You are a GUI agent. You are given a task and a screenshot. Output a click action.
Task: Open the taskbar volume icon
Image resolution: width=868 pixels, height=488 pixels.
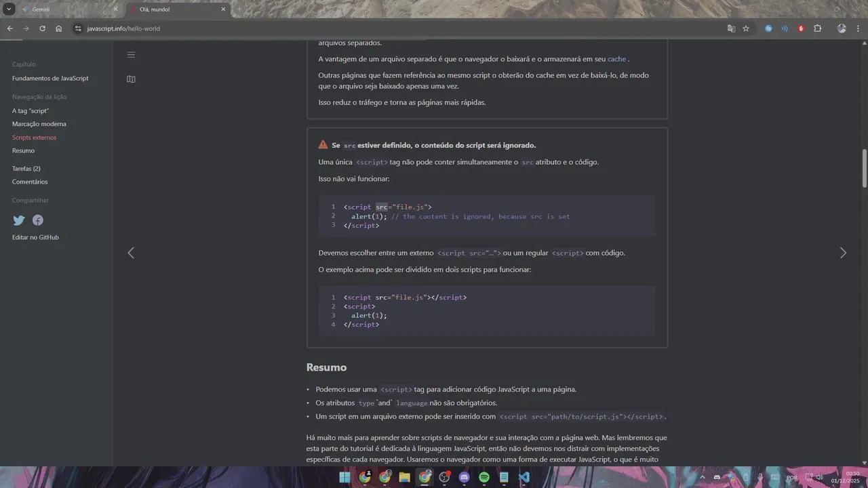(820, 477)
